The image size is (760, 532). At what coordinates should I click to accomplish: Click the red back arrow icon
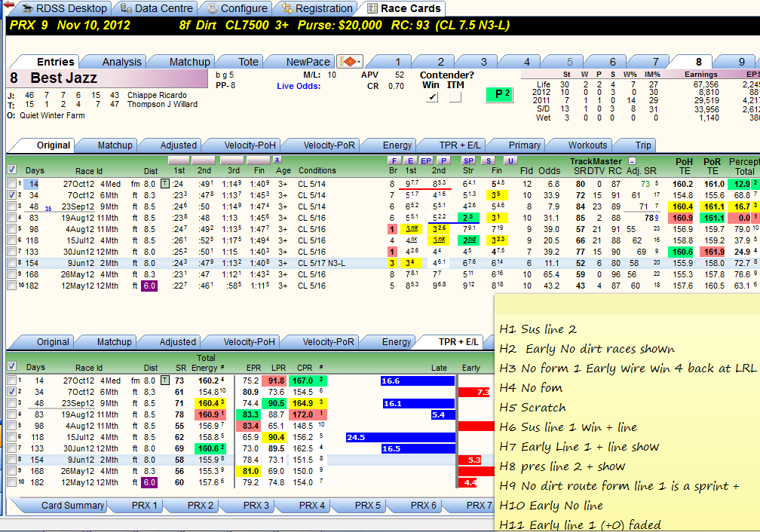tap(8, 5)
